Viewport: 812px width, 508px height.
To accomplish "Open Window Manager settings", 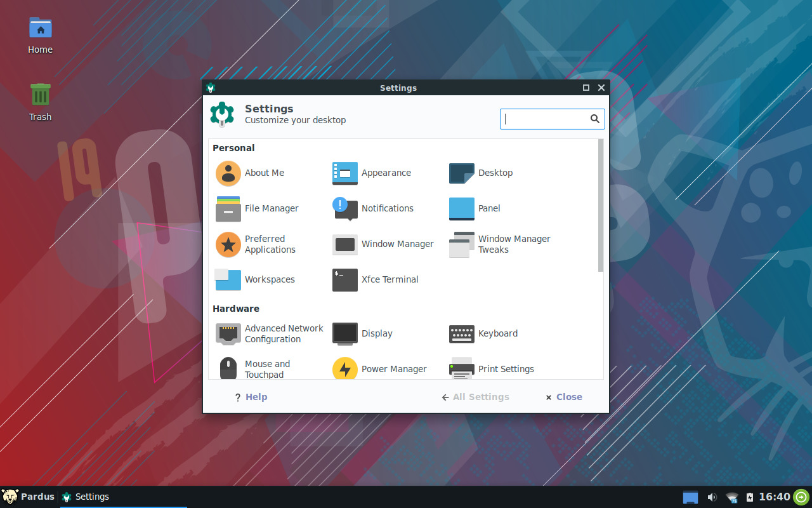I will click(x=397, y=244).
